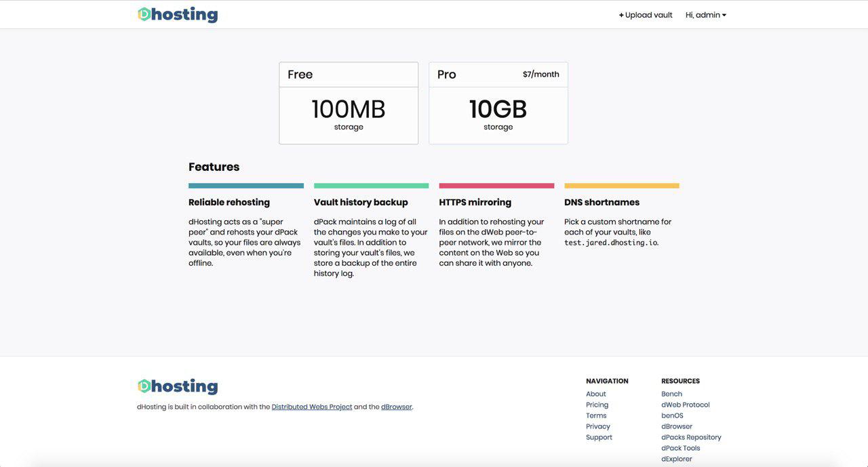Go to About in footer navigation

coord(596,394)
